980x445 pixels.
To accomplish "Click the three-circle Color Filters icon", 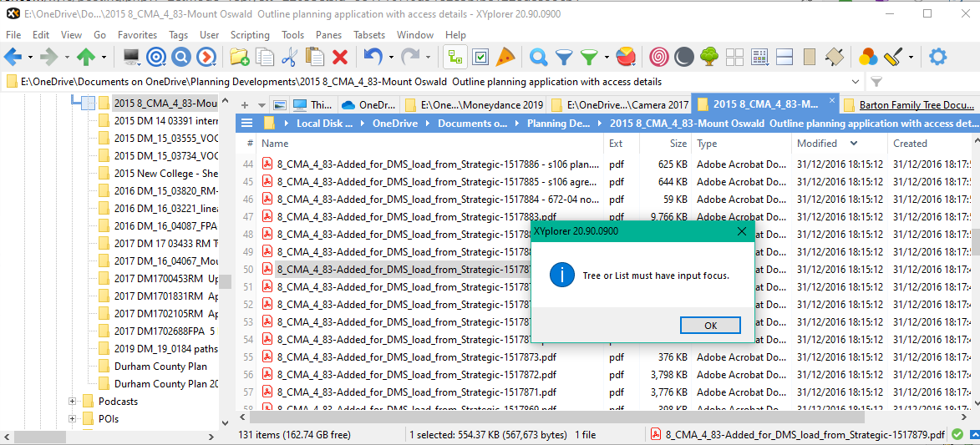I will point(868,57).
